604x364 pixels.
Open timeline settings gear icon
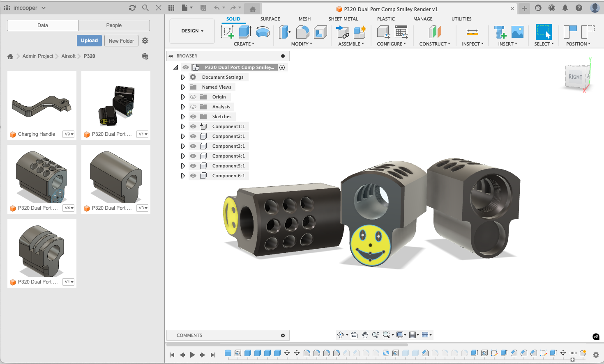click(596, 355)
